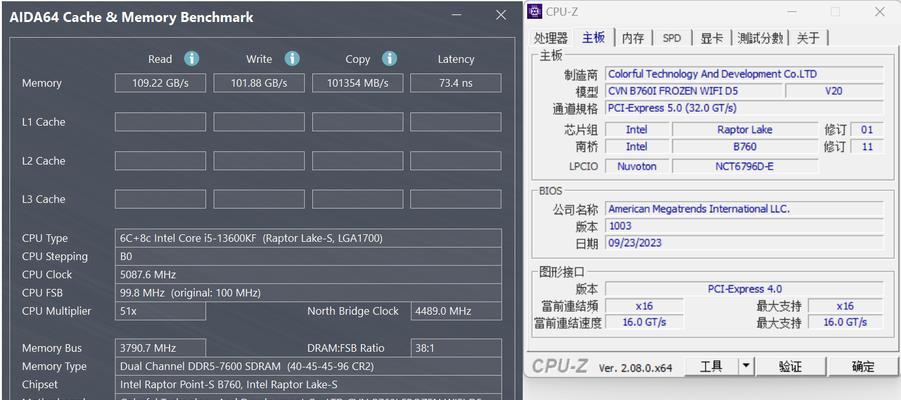The image size is (901, 400).
Task: Click the 南桥 name B760
Action: tap(745, 147)
